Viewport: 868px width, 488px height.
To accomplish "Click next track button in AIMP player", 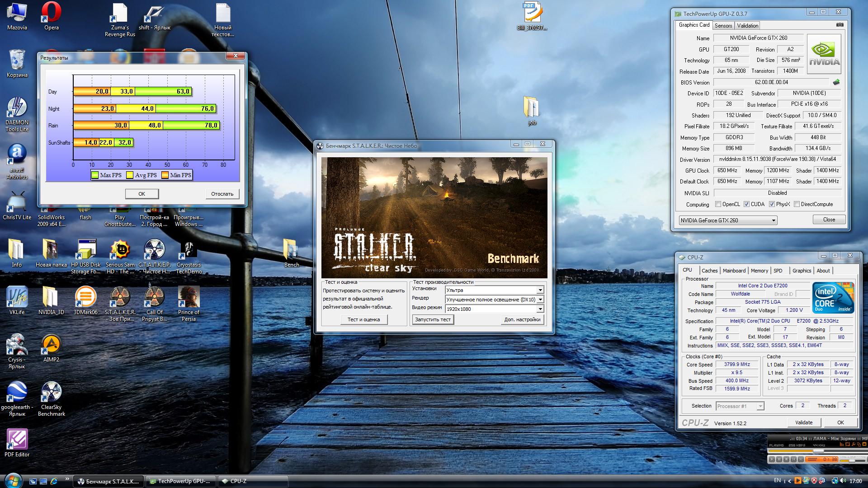I will (x=801, y=459).
